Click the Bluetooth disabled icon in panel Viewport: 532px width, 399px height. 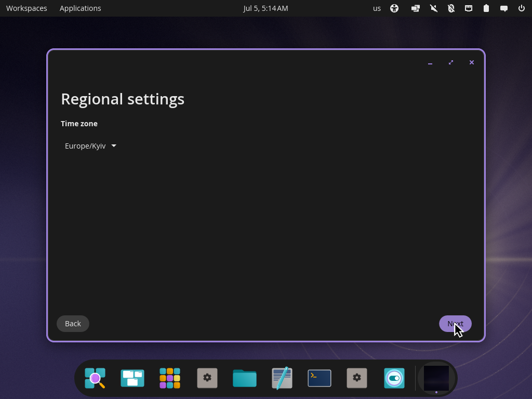451,8
